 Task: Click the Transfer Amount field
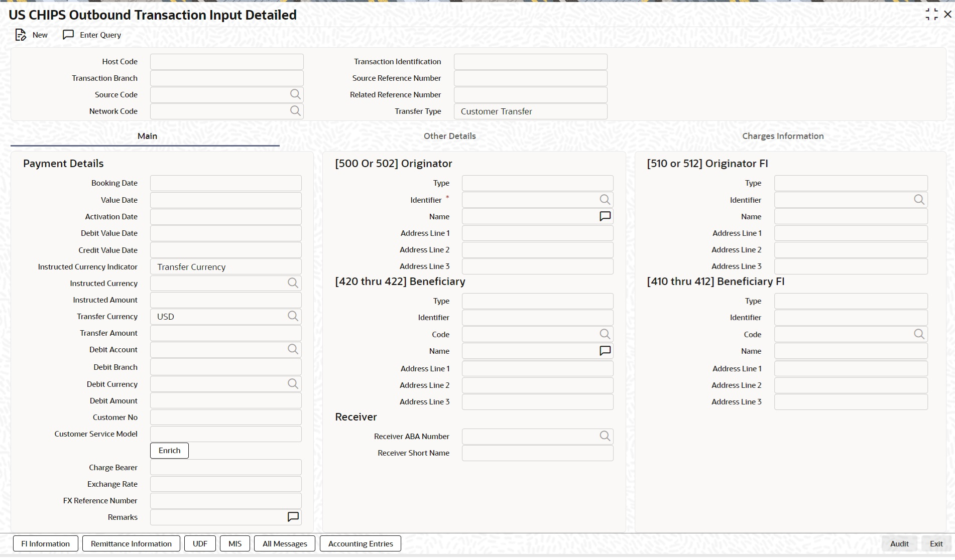[226, 333]
